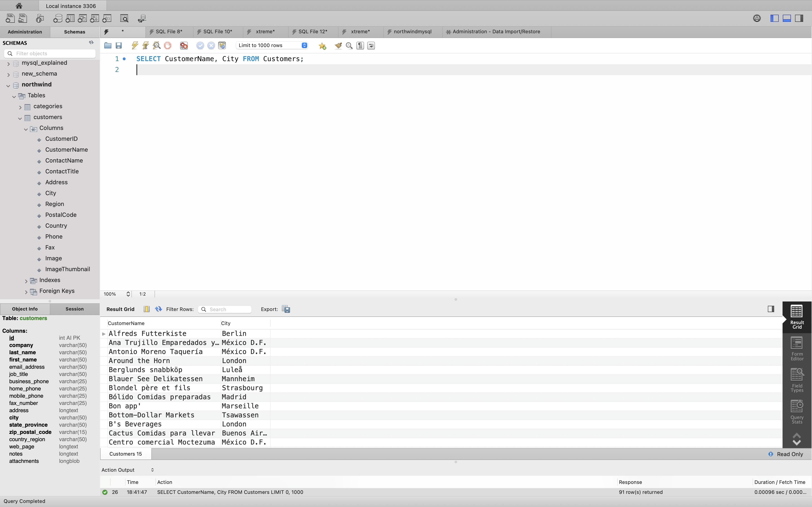Image resolution: width=812 pixels, height=507 pixels.
Task: Open Query Stats side panel
Action: pyautogui.click(x=797, y=412)
